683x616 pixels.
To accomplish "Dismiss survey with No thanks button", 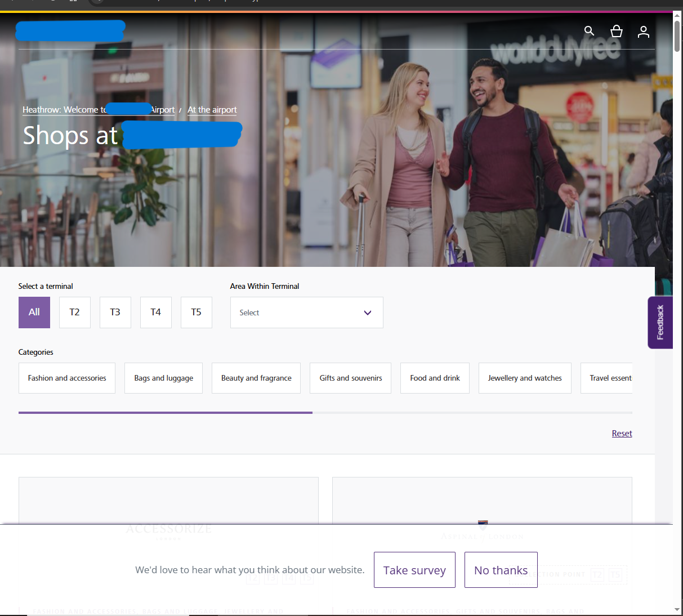I will [x=501, y=570].
